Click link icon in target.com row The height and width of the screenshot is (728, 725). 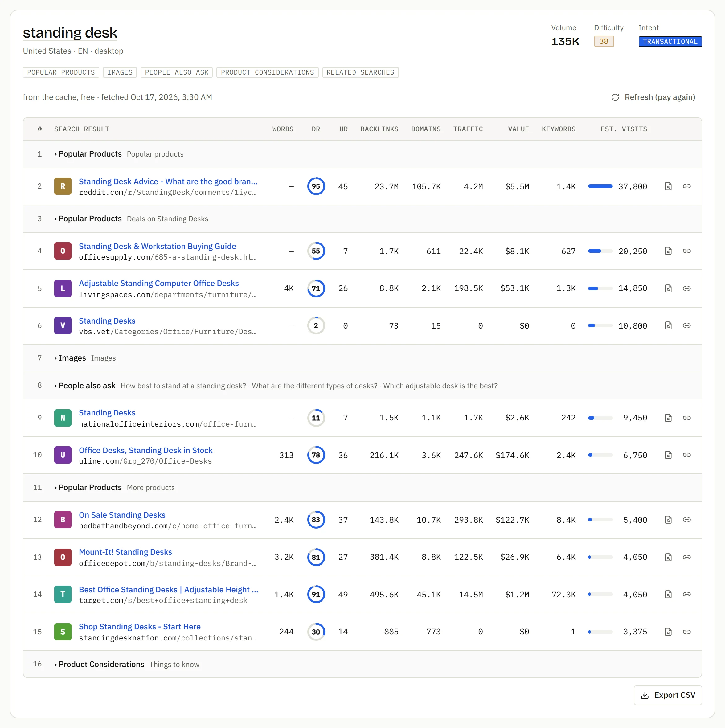click(x=686, y=594)
